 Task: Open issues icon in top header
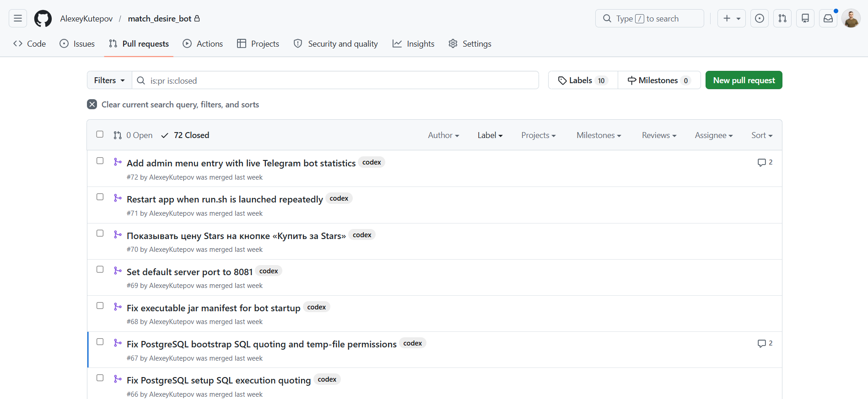click(760, 18)
